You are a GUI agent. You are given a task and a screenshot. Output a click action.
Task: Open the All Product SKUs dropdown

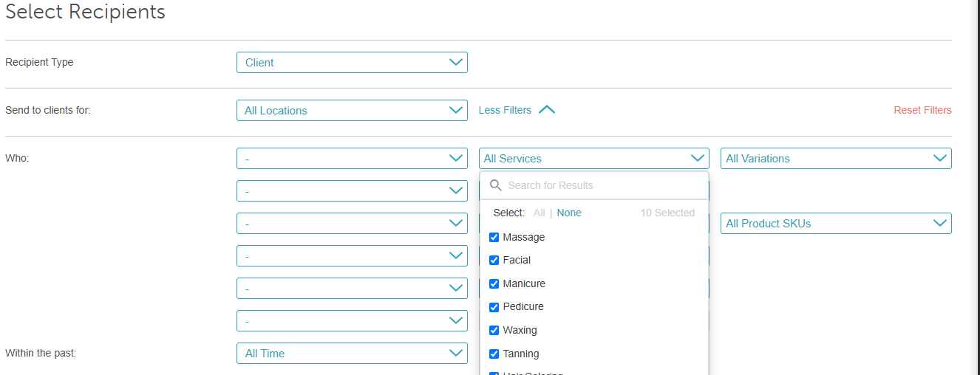click(x=836, y=224)
